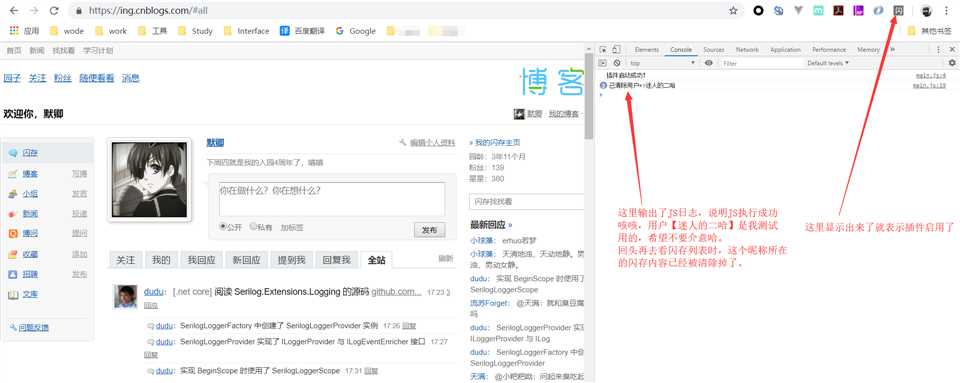
Task: Open the main.js link of the first log
Action: (x=930, y=75)
